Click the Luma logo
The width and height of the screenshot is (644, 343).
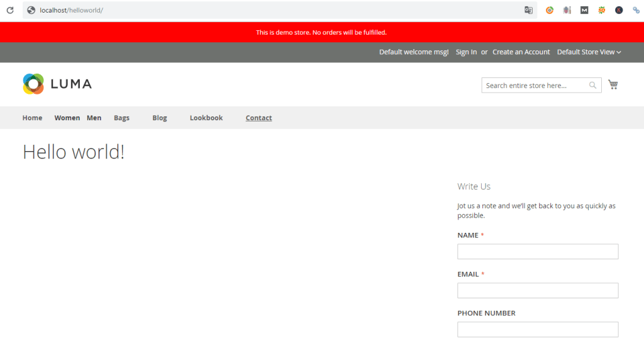click(x=57, y=84)
